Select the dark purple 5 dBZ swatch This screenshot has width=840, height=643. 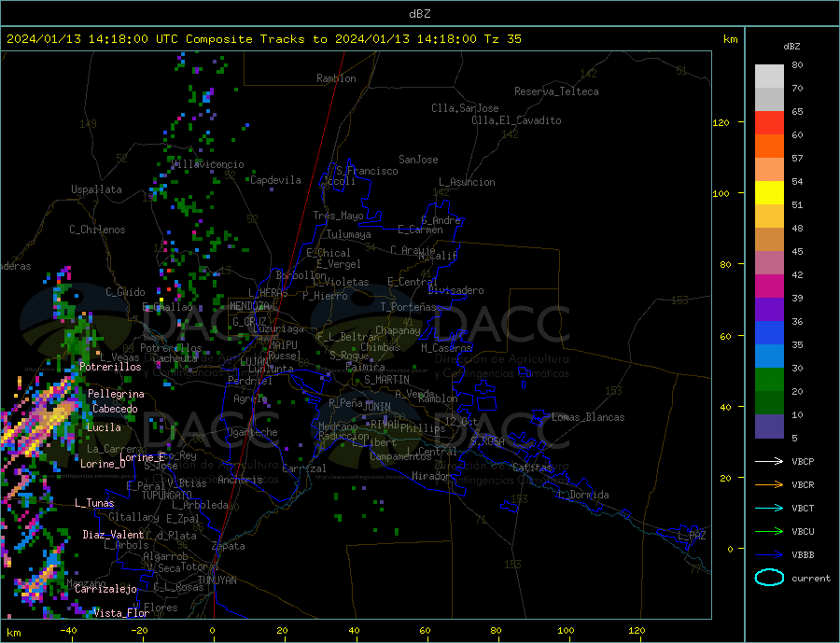tap(769, 426)
